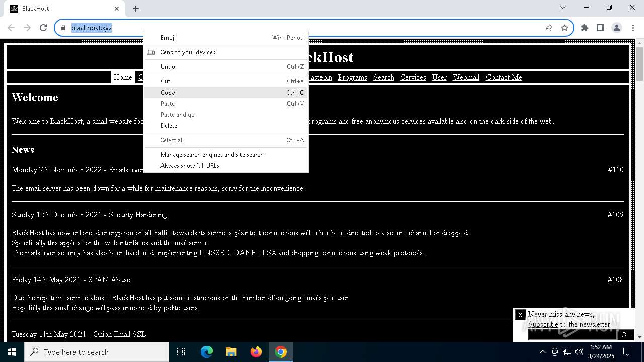Choose Copy in the context menu
This screenshot has height=362, width=644.
(x=226, y=93)
